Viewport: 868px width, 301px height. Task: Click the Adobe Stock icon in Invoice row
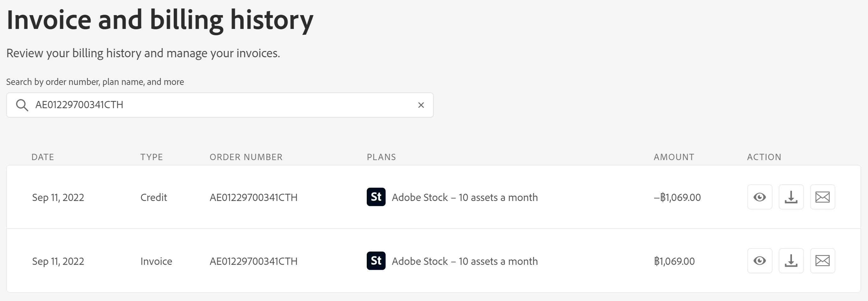point(376,260)
